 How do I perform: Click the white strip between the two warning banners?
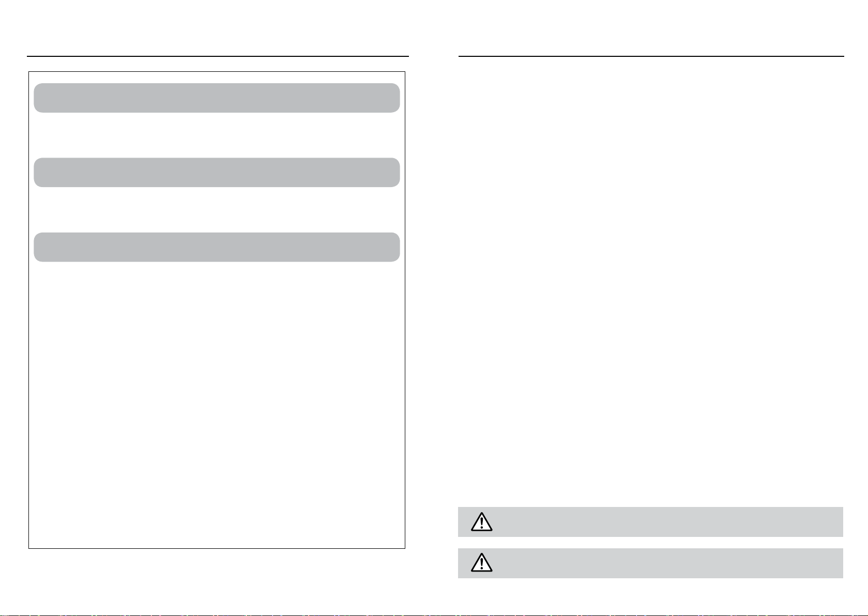pyautogui.click(x=650, y=543)
